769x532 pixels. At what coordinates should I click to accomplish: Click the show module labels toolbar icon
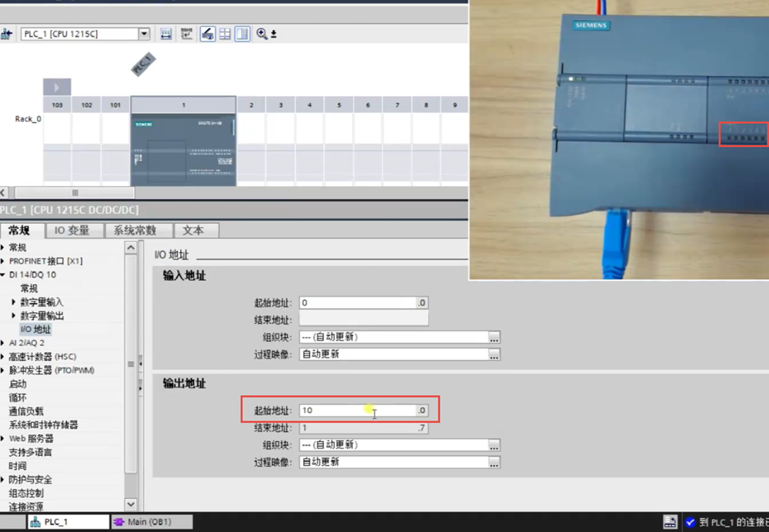187,34
